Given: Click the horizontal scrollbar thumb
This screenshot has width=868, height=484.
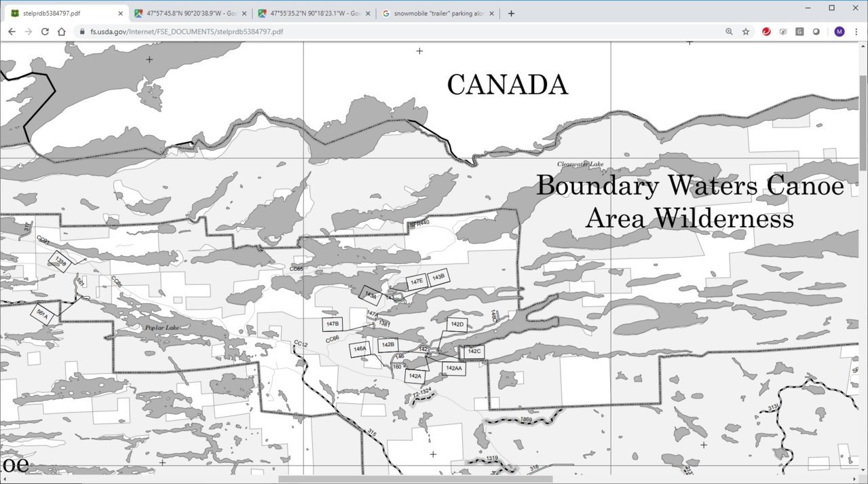Looking at the screenshot, I should click(x=415, y=479).
